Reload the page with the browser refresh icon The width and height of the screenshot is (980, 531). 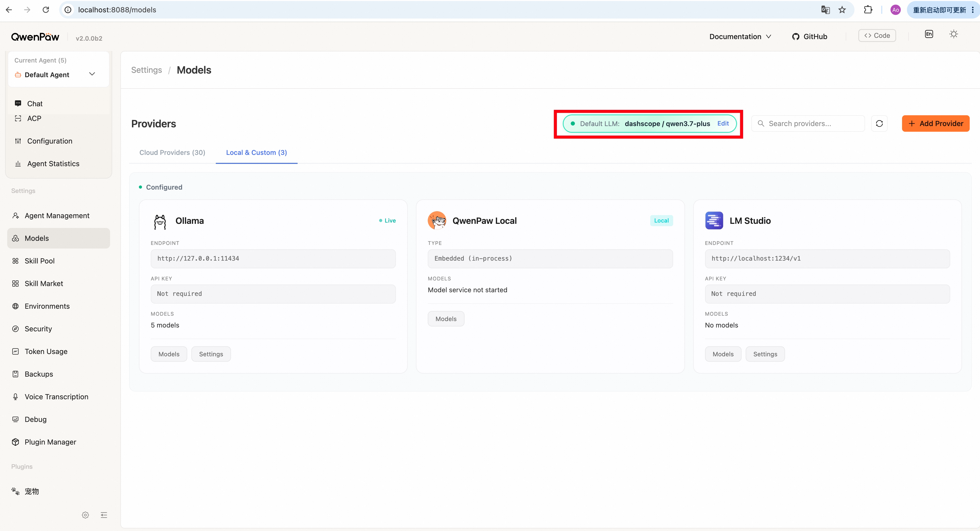(46, 10)
